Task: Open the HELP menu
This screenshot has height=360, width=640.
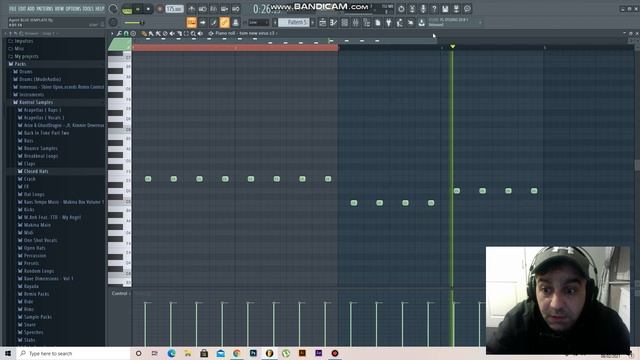Action: [x=100, y=9]
